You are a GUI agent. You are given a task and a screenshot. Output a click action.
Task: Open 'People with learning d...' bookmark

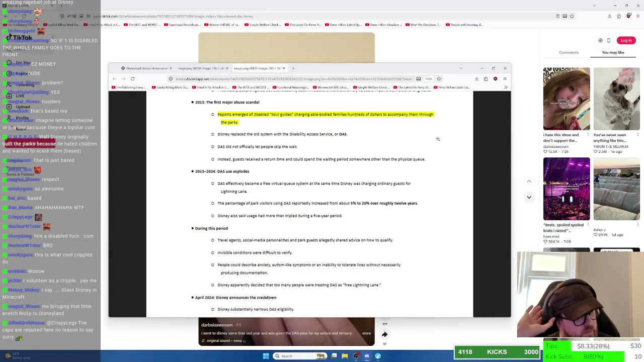coord(464,25)
